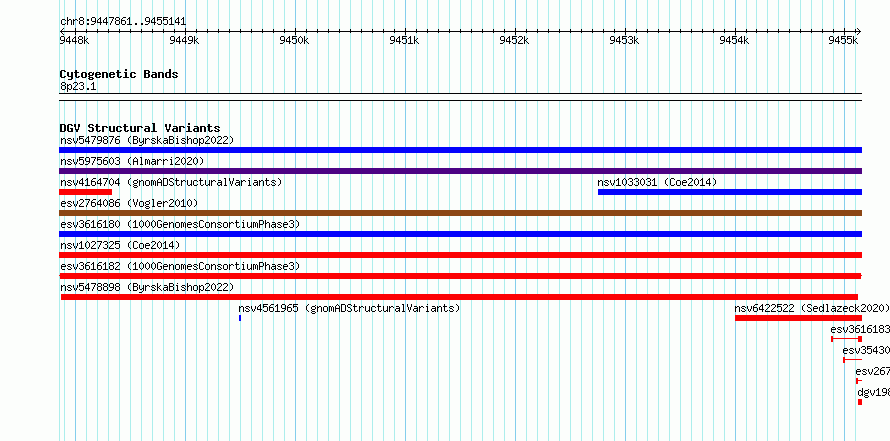Image resolution: width=890 pixels, height=441 pixels.
Task: Select the 8p23.1 band label
Action: pos(78,86)
